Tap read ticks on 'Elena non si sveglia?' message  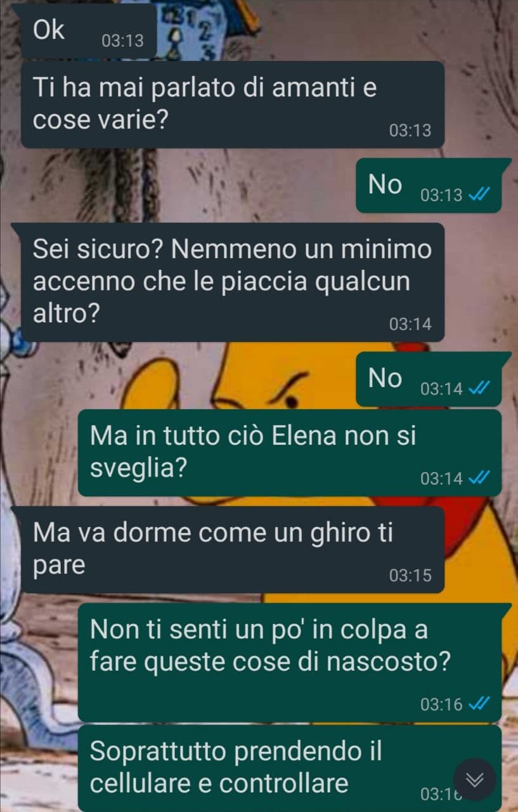(478, 478)
